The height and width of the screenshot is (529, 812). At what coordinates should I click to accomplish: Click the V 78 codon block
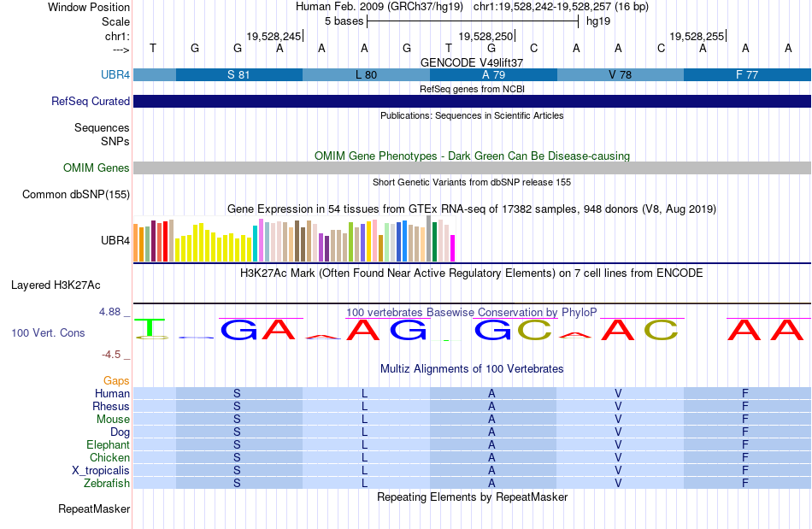621,74
